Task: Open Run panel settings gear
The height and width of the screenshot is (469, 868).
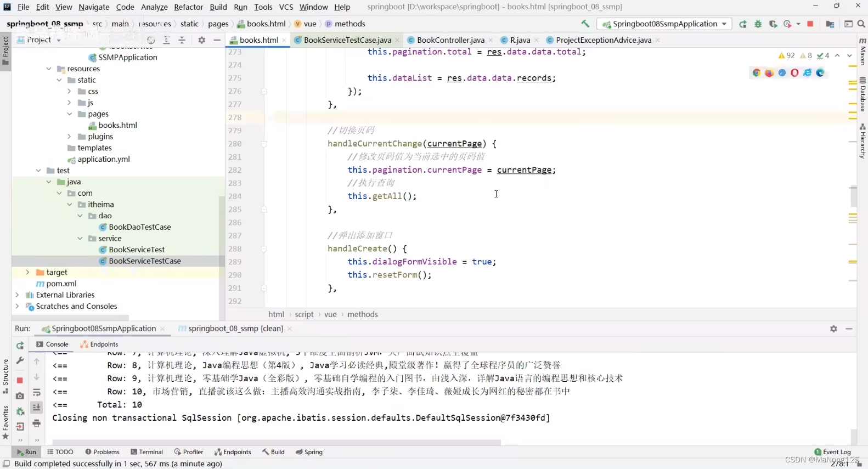Action: coord(833,329)
